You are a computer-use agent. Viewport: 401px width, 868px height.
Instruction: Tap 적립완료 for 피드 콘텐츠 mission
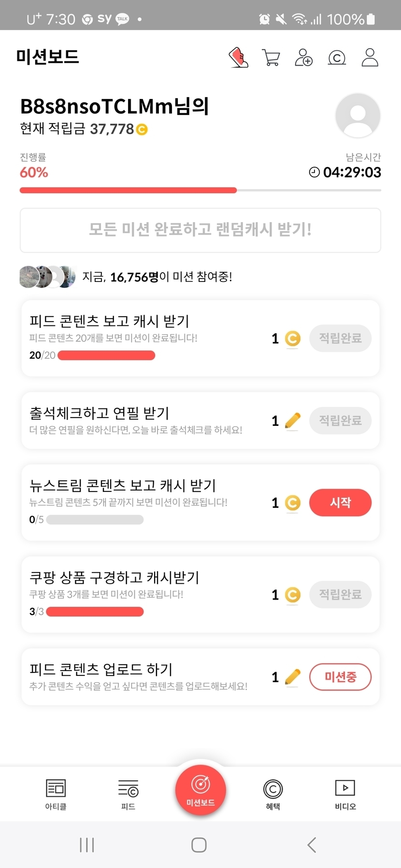tap(340, 338)
